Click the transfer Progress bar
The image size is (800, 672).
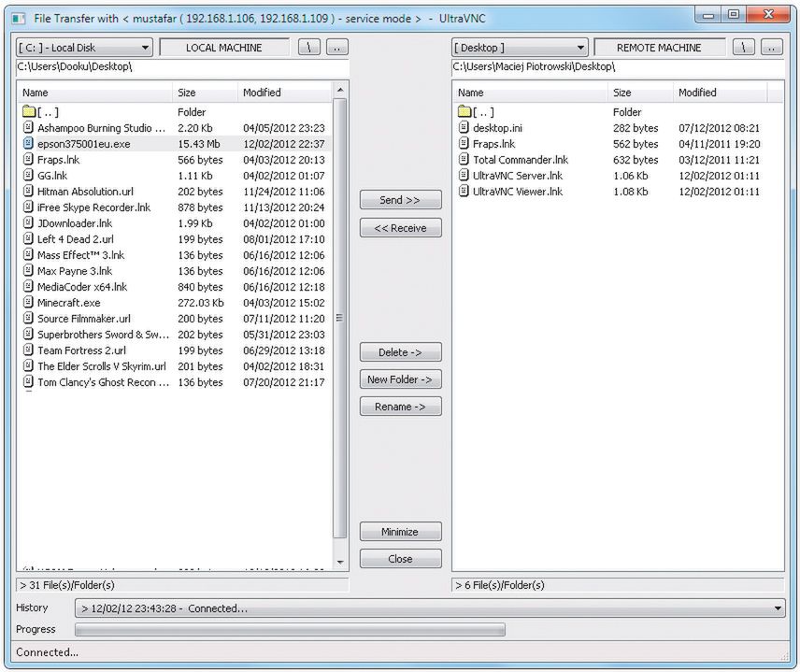click(291, 630)
